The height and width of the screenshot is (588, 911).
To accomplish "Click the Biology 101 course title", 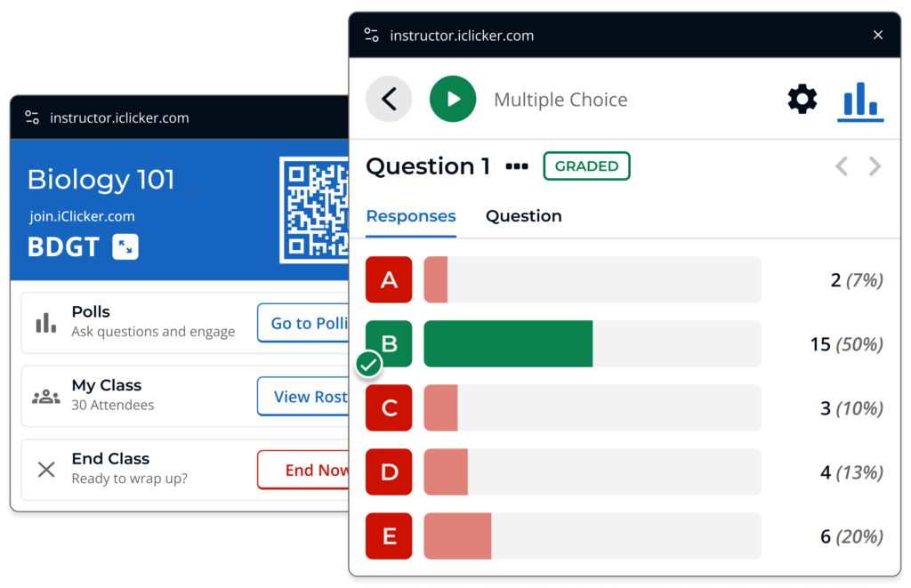I will point(101,180).
